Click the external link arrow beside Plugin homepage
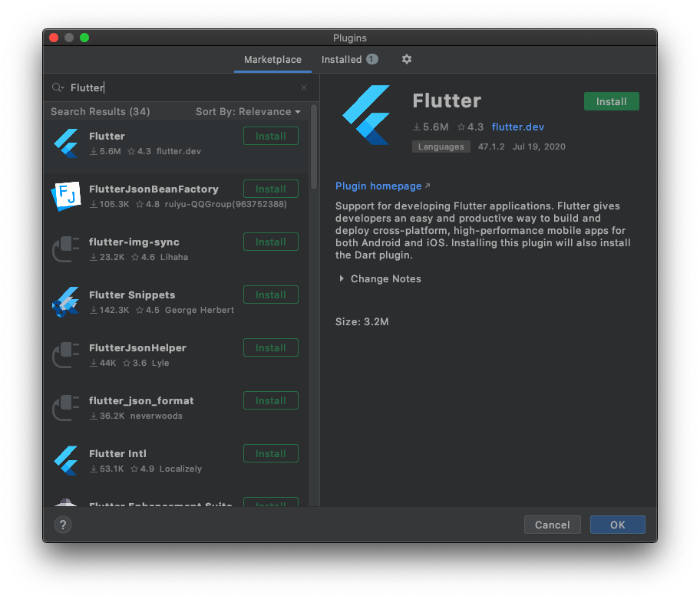Image resolution: width=700 pixels, height=599 pixels. 428,186
